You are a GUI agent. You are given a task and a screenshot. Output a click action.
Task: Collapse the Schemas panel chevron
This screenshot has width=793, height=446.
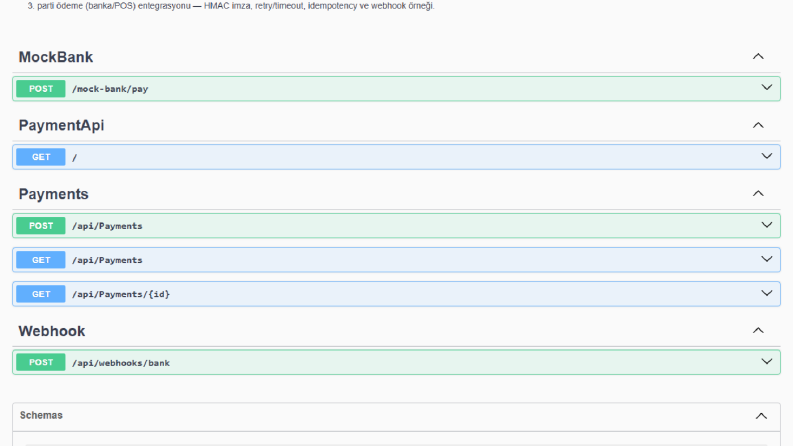tap(761, 416)
